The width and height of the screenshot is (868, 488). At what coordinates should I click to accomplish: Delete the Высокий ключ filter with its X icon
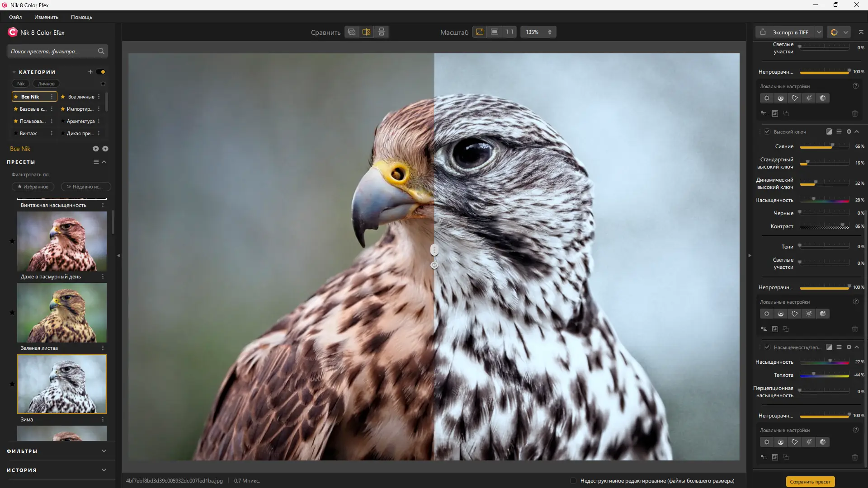[x=849, y=131]
